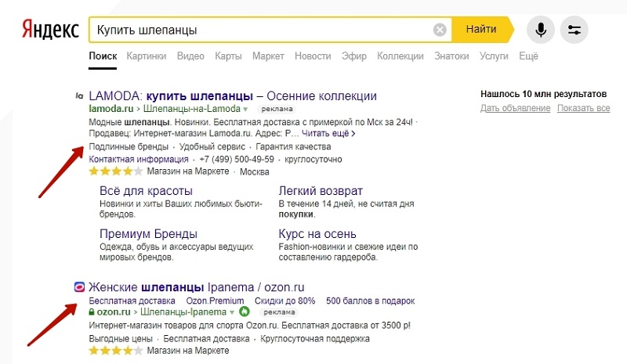This screenshot has width=627, height=364.
Task: Click the Скидки до 80% quick link
Action: tap(285, 301)
